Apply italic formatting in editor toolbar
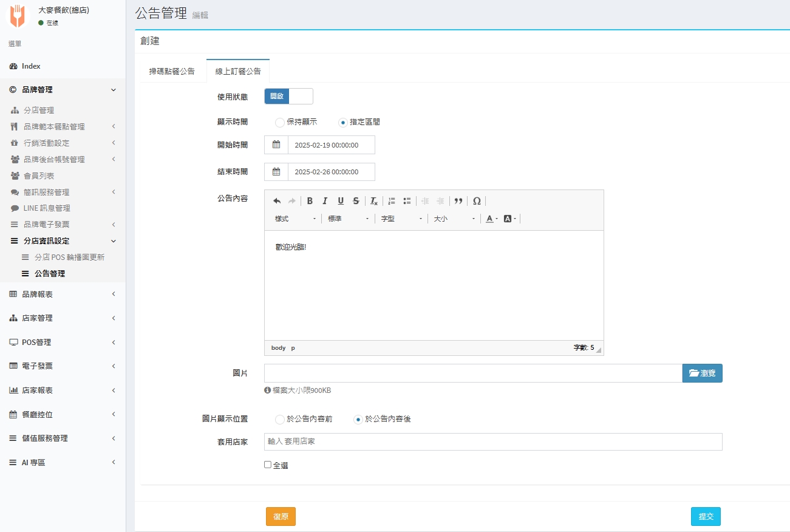Image resolution: width=790 pixels, height=532 pixels. coord(325,201)
